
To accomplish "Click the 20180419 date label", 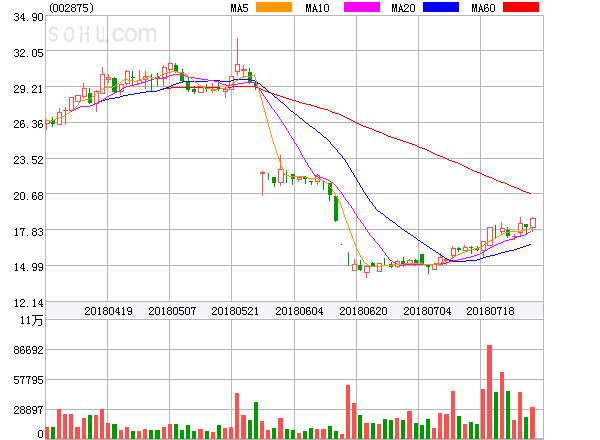I will (108, 311).
